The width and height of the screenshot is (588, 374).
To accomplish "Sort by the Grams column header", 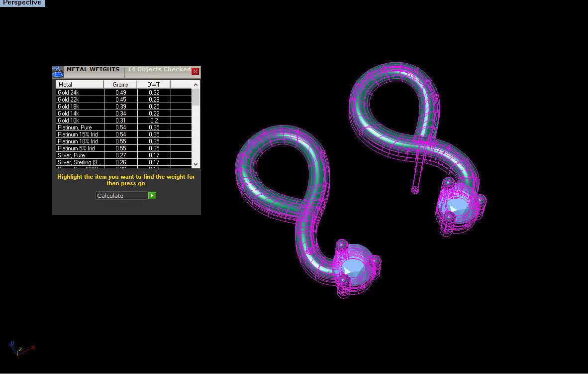I will tap(120, 85).
